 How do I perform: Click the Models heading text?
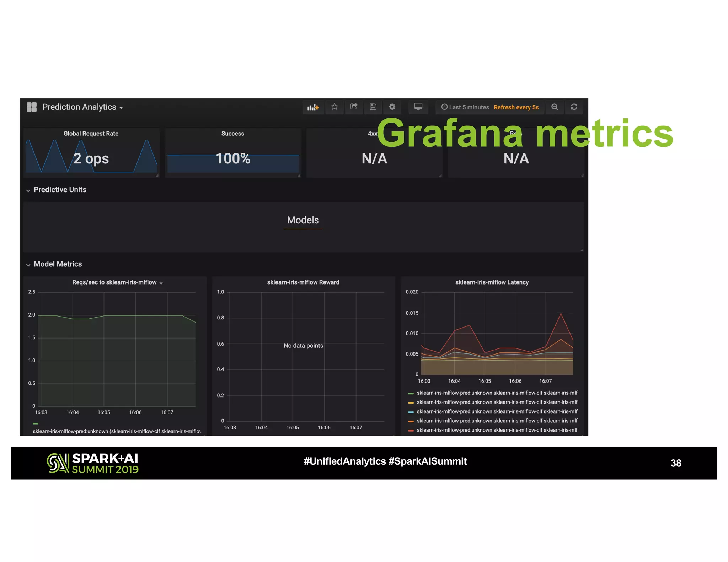click(303, 220)
